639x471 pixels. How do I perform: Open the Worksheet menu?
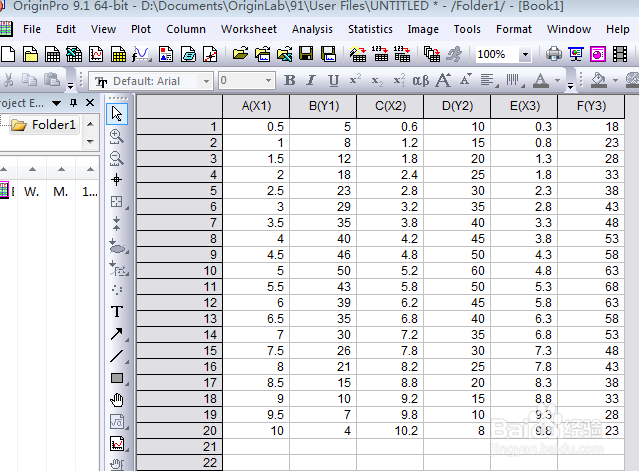tap(249, 29)
